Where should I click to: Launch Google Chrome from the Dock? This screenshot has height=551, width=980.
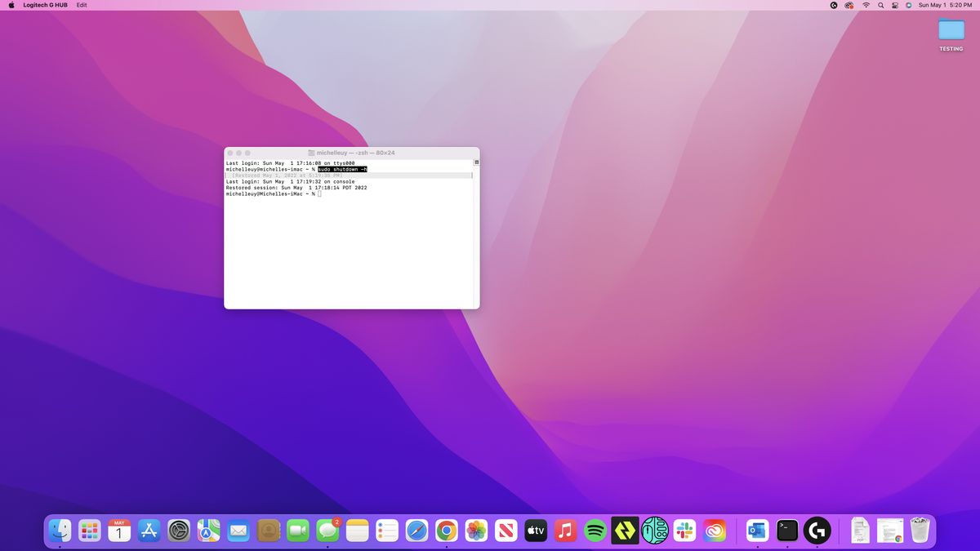pos(446,531)
